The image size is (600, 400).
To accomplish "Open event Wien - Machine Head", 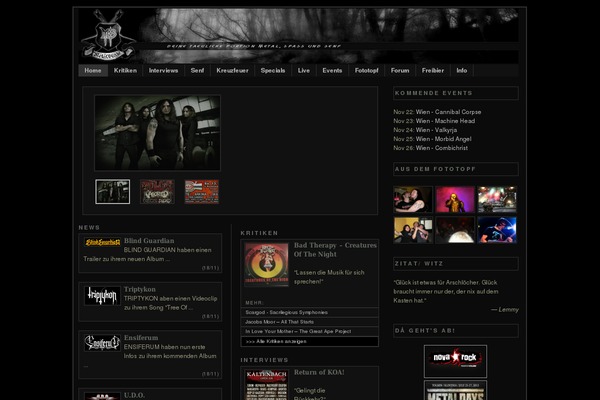I will 445,121.
